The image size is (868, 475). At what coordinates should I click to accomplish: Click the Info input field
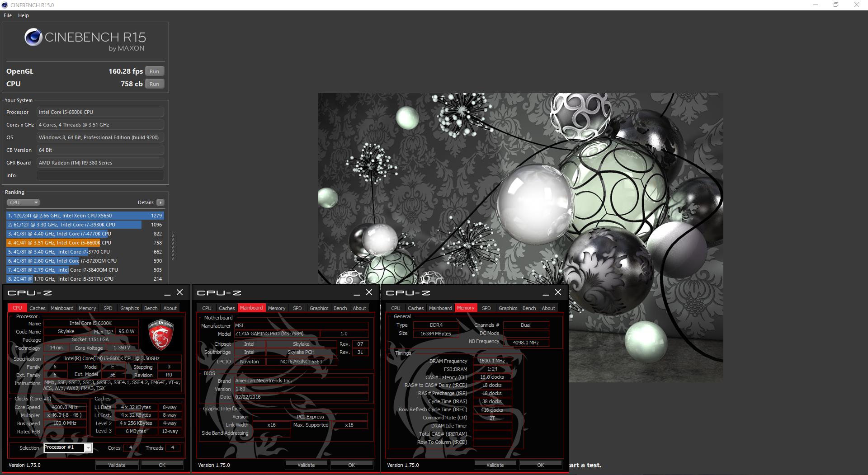100,175
